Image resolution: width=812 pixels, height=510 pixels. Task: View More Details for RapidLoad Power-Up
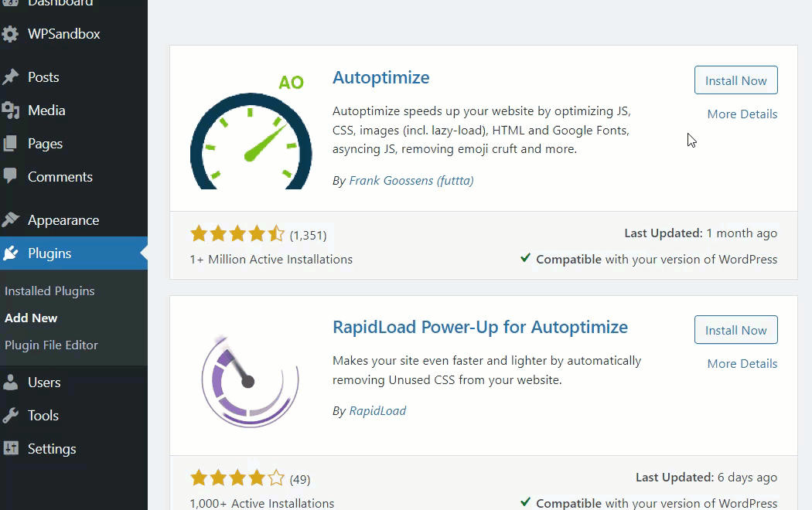(x=742, y=364)
